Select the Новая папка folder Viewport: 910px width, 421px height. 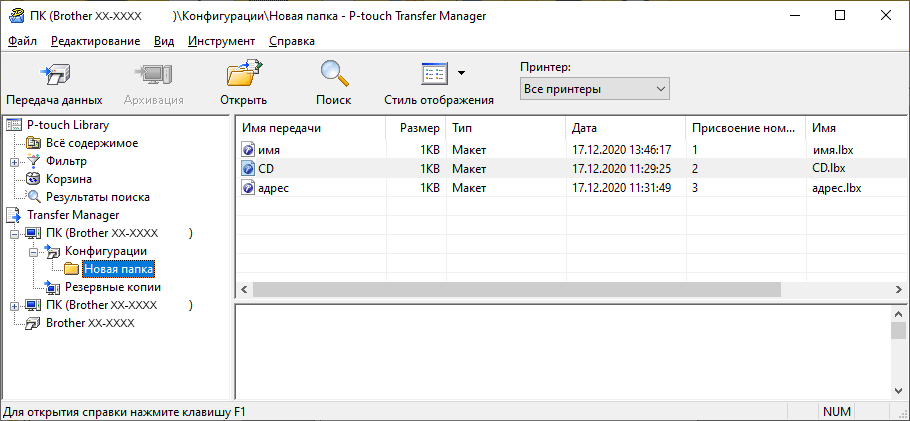(x=119, y=269)
